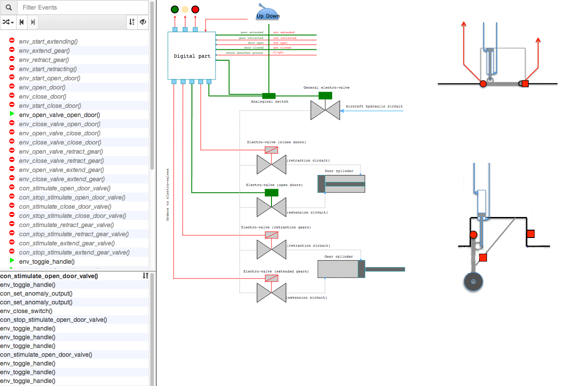Execute the enabled env_open_valve_open_door() event
The width and height of the screenshot is (588, 386).
pos(59,115)
